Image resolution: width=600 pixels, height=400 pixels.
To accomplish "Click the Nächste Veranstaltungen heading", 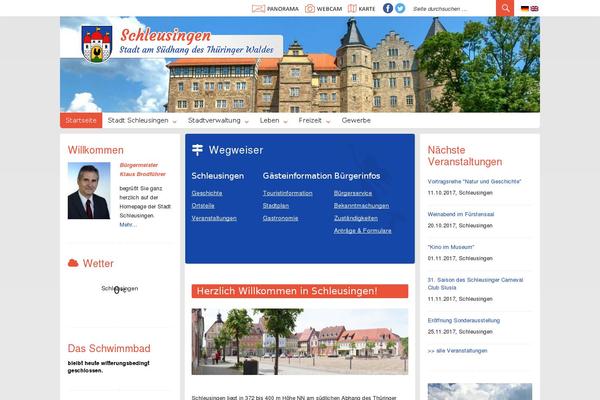I will click(465, 156).
